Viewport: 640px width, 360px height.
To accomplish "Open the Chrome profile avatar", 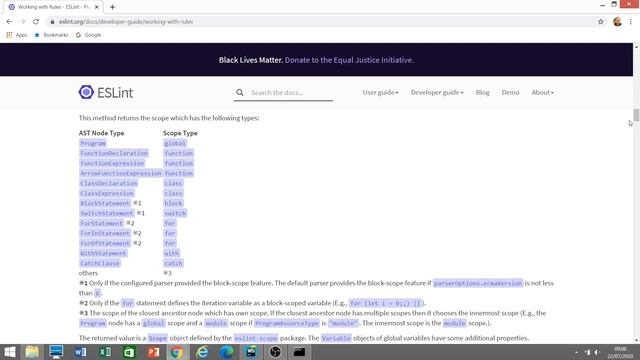I will click(x=617, y=22).
